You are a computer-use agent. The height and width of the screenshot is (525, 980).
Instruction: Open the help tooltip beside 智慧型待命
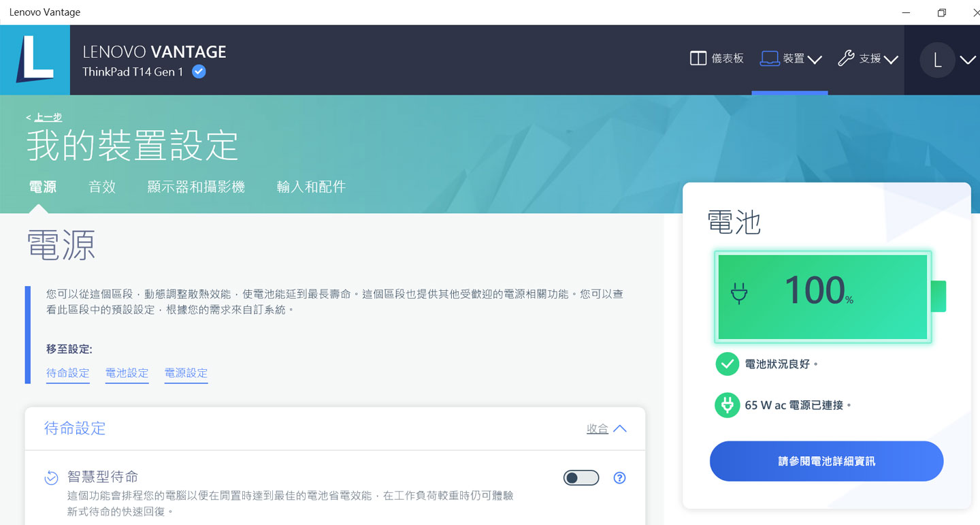619,478
